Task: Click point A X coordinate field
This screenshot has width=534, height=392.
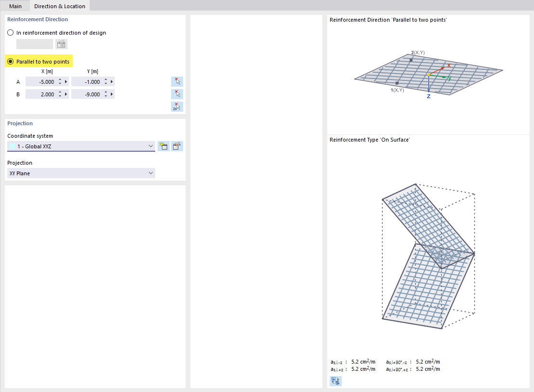Action: (41, 82)
